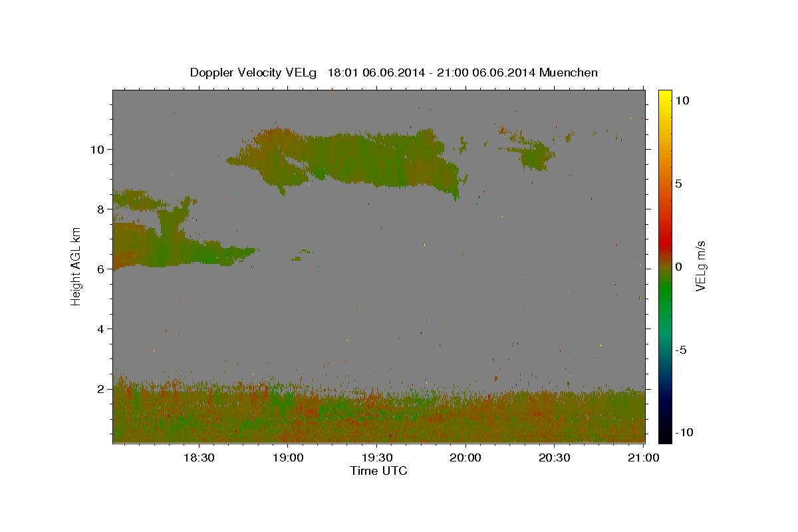The height and width of the screenshot is (532, 798).
Task: Click the 'Time UTC' axis label
Action: [x=378, y=471]
